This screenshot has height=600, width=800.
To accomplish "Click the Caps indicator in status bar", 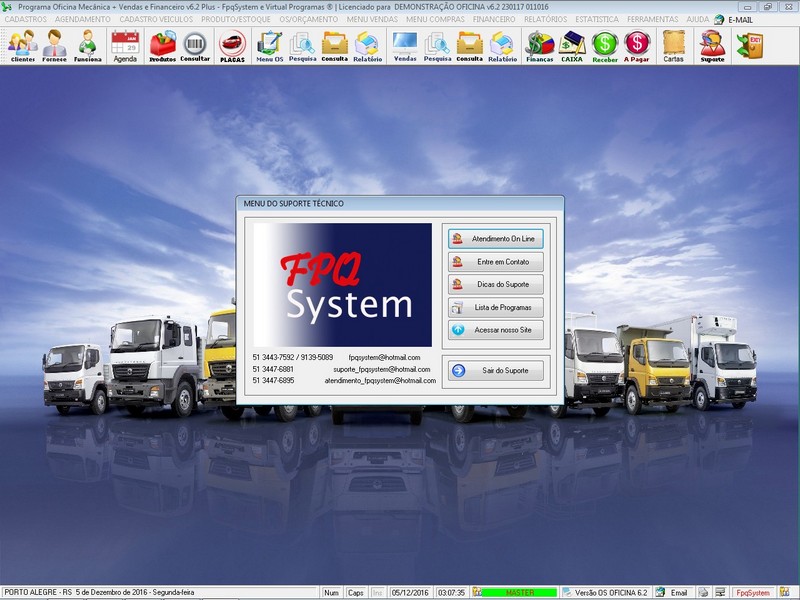I will pos(356,593).
